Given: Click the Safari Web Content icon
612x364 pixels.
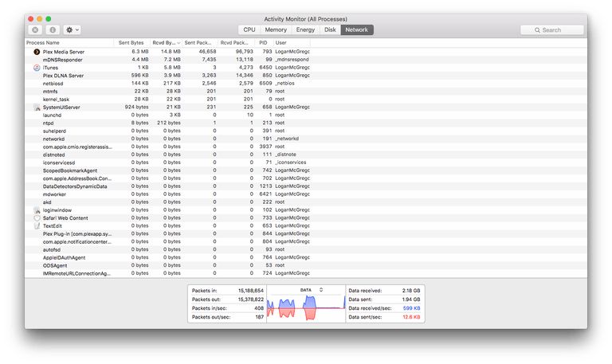Looking at the screenshot, I should pyautogui.click(x=37, y=218).
